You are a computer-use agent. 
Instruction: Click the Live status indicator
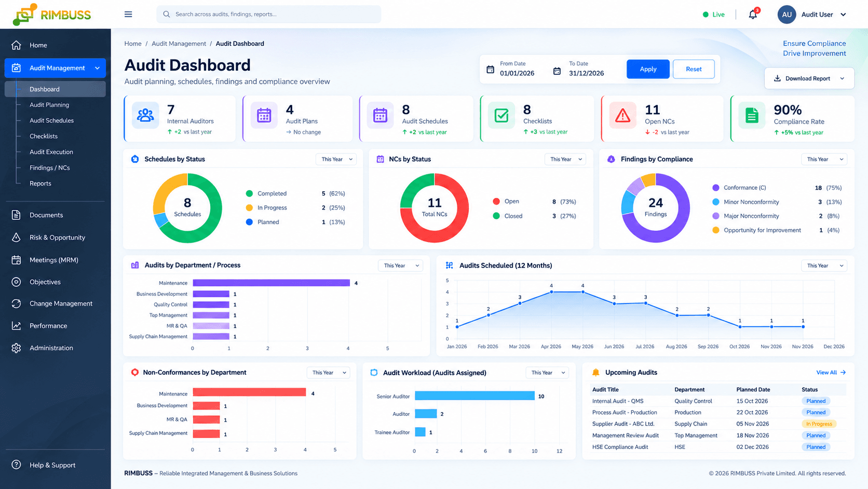coord(714,15)
